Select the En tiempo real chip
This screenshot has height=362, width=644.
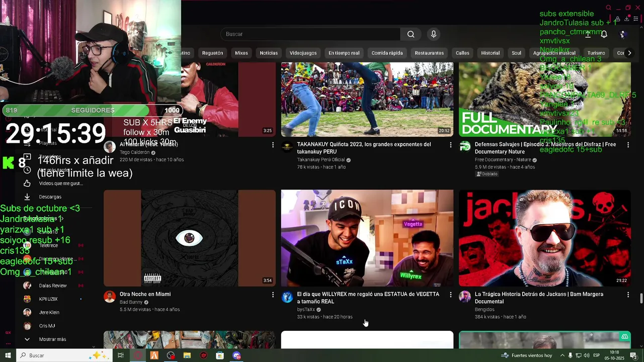click(344, 53)
